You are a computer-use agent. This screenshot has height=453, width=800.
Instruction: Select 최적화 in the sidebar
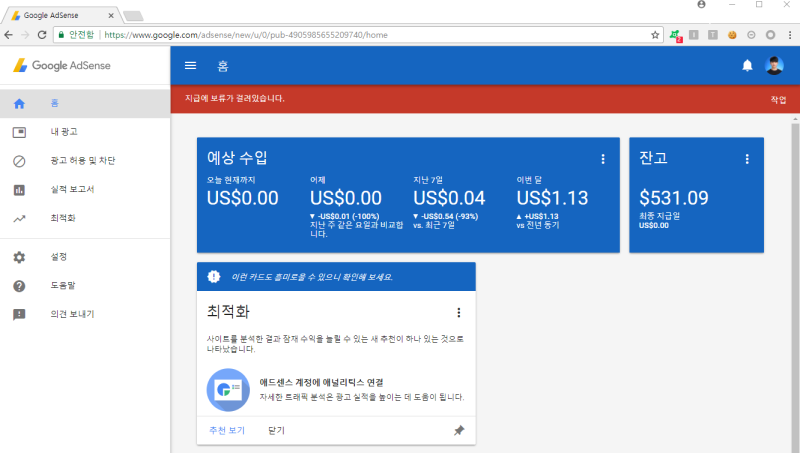point(85,218)
